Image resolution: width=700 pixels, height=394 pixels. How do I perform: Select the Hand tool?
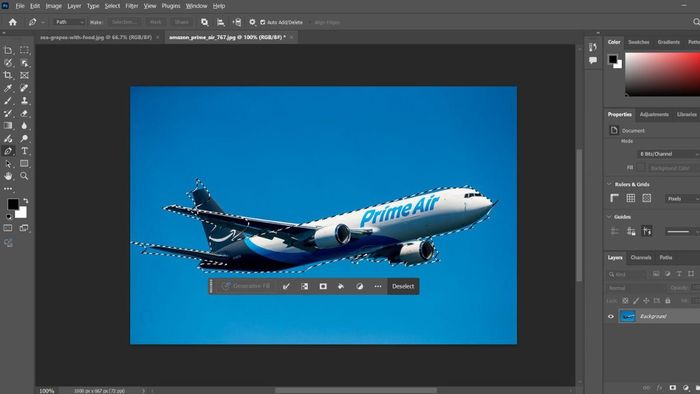point(8,176)
